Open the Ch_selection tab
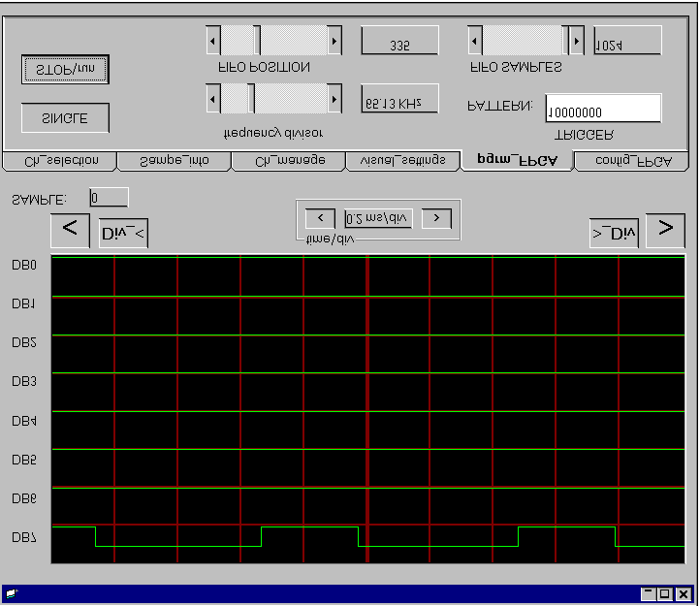700x606 pixels. (x=60, y=161)
